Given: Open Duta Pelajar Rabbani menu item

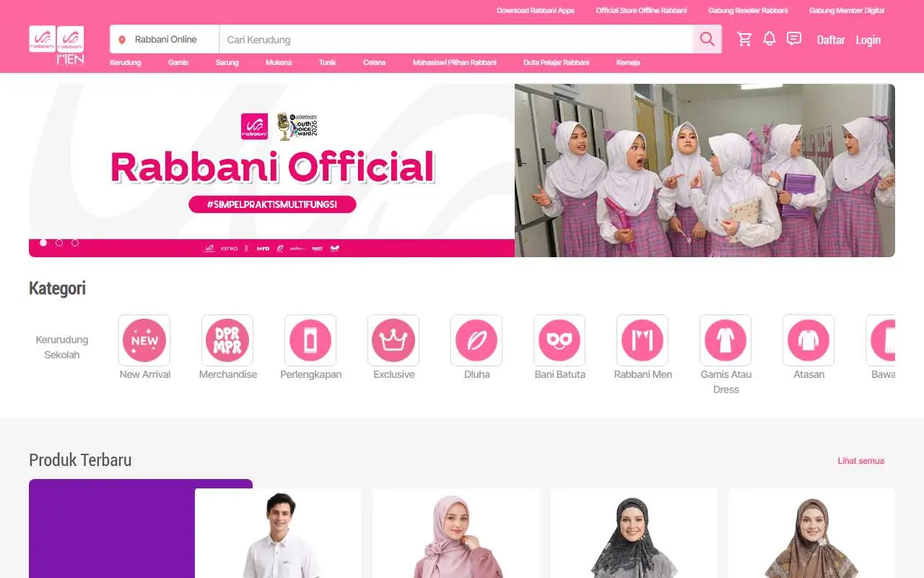Looking at the screenshot, I should click(x=557, y=63).
